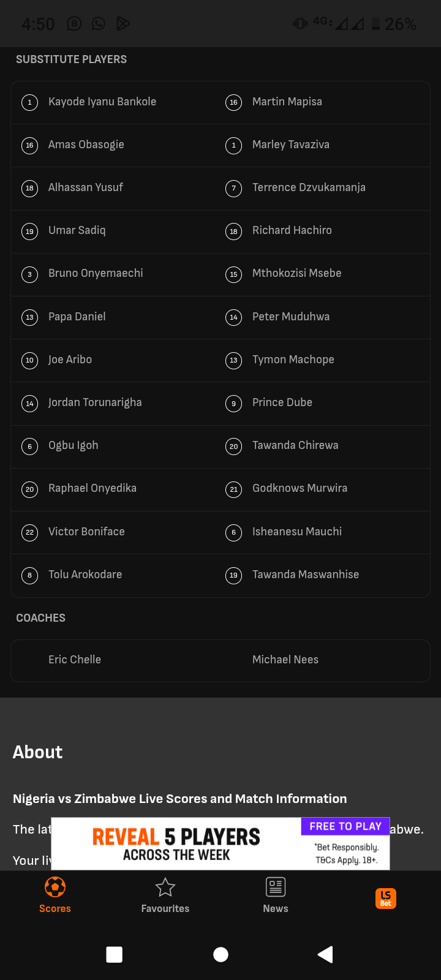
Task: Open the Scores tab soccer ball icon
Action: tap(55, 887)
